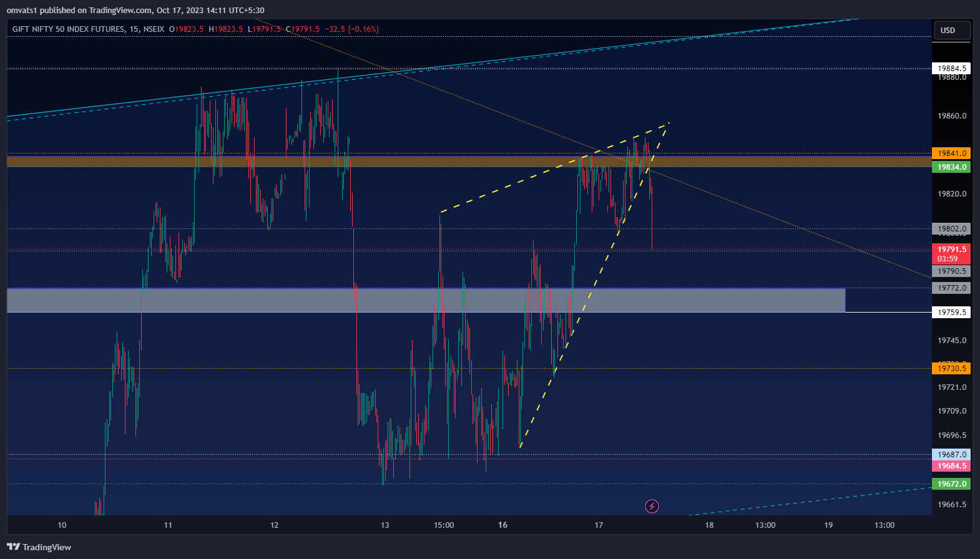Viewport: 980px width, 559px height.
Task: Click the purple lightning bolt event icon
Action: [x=652, y=506]
